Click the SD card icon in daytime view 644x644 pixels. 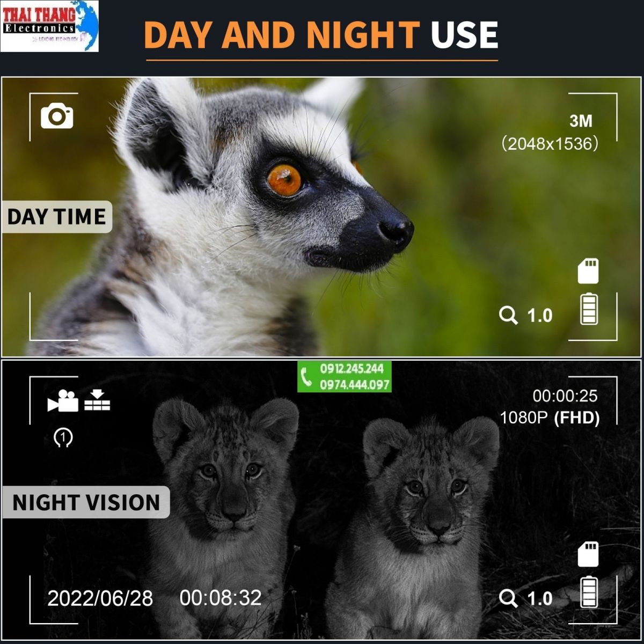tap(588, 271)
